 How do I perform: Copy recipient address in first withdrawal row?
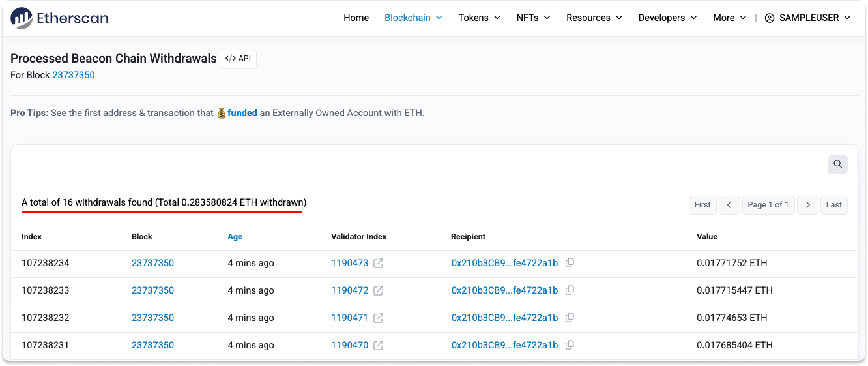point(570,263)
